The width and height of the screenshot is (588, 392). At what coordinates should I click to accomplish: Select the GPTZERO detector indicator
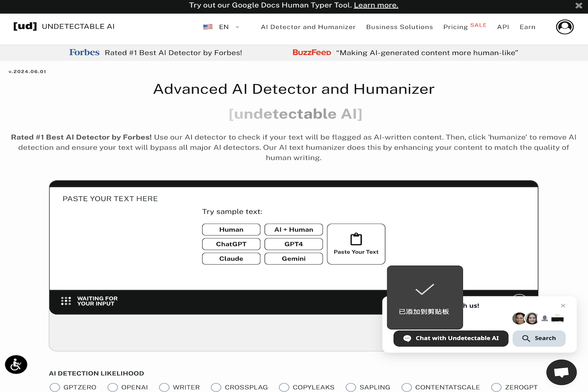coord(55,387)
